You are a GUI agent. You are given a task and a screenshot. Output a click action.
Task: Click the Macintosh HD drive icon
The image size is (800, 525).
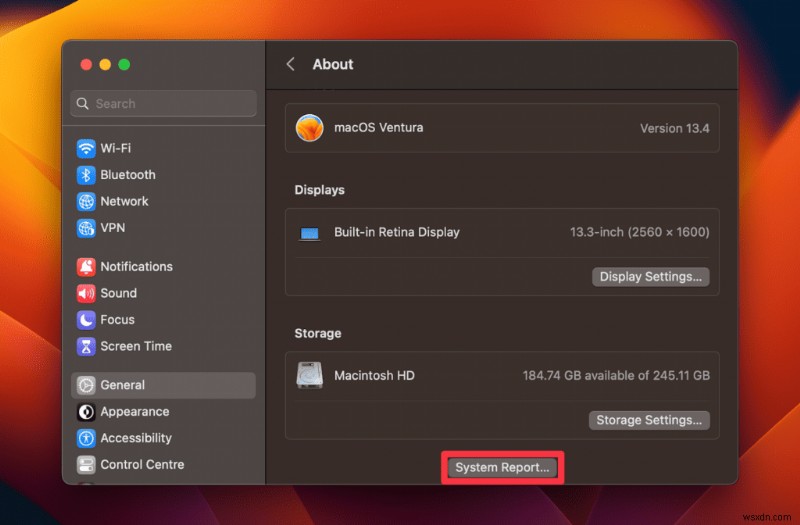[309, 376]
